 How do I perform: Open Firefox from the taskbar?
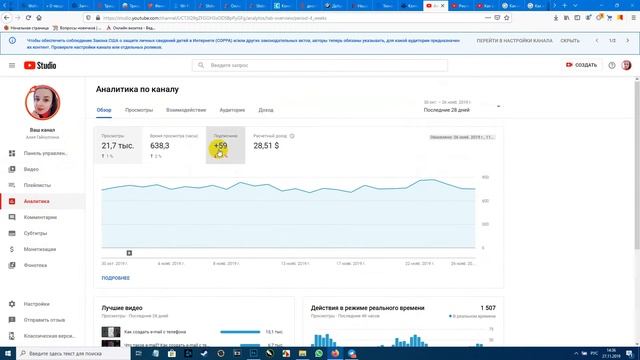pos(335,353)
